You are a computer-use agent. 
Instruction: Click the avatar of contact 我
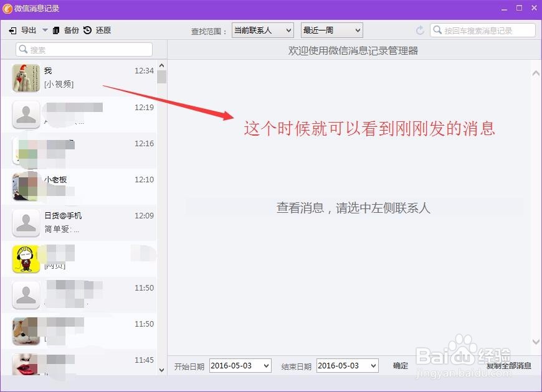pos(26,78)
